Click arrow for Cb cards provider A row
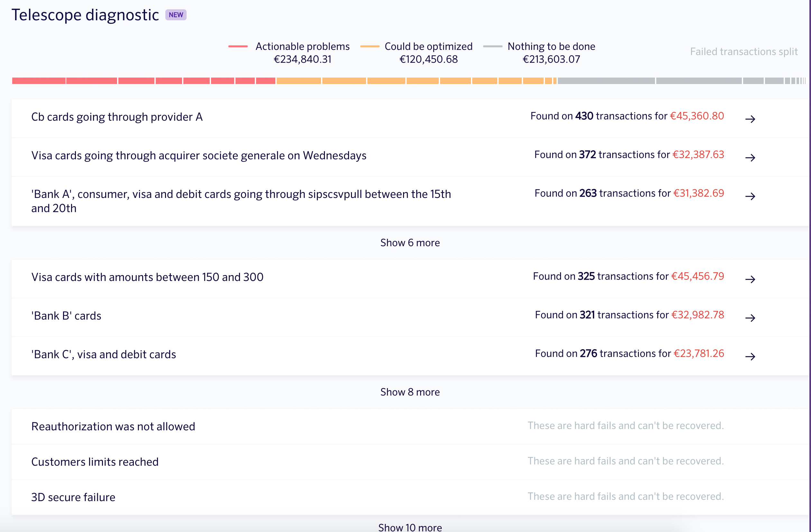 pos(750,119)
